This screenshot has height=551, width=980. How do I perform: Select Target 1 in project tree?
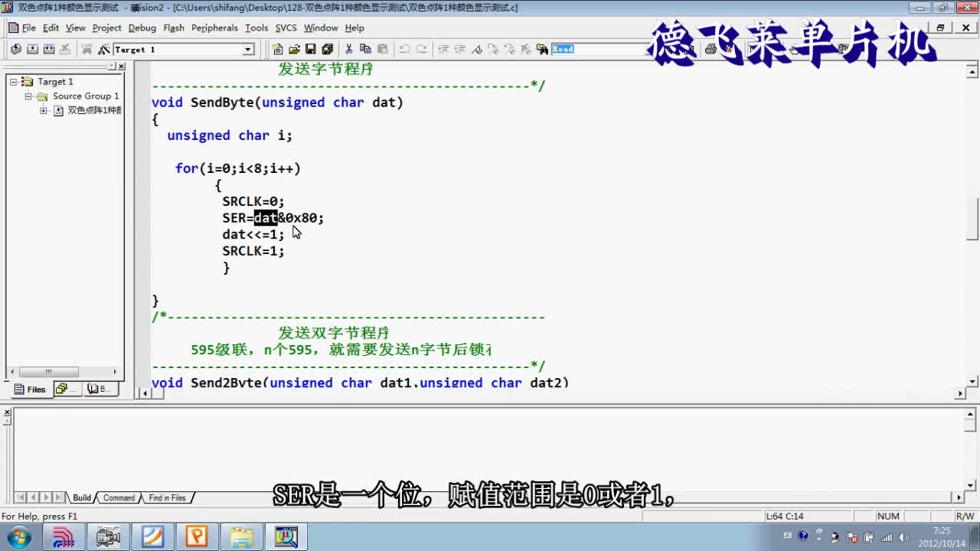[x=55, y=81]
